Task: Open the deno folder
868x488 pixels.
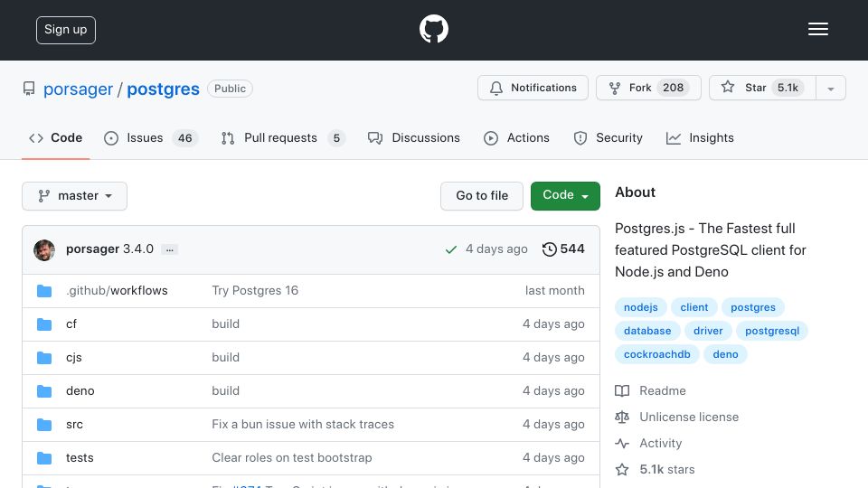Action: [80, 391]
